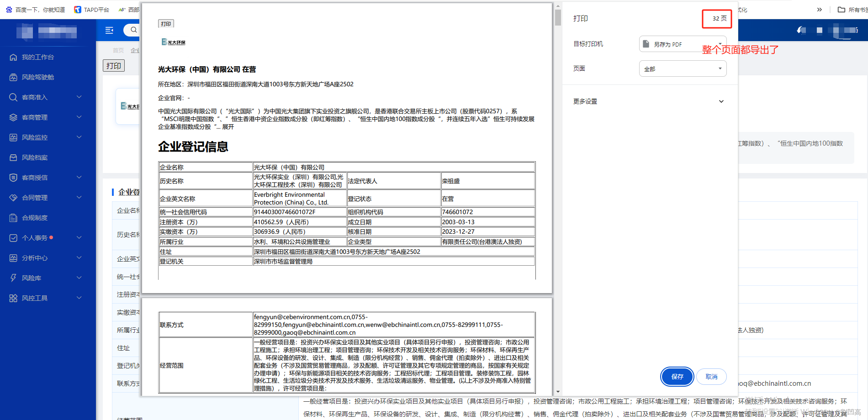The height and width of the screenshot is (420, 868).
Task: Open 我的工作台 menu item
Action: click(38, 57)
